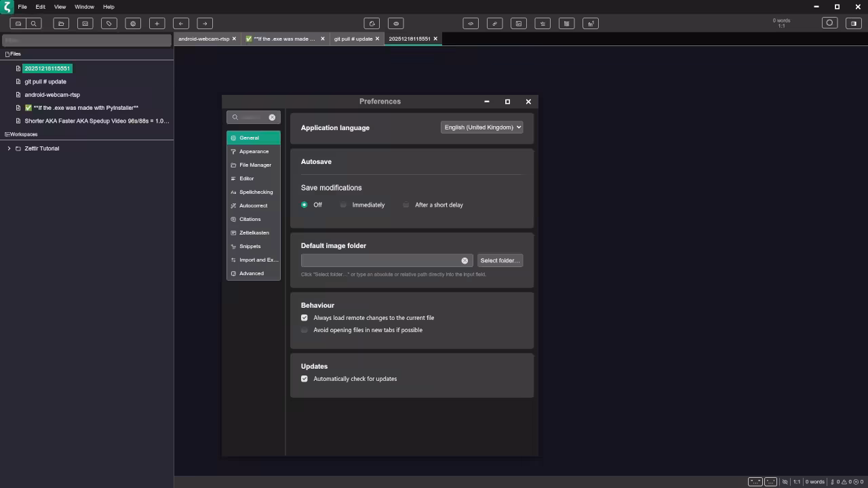Insert an image via the image toolbar icon
The height and width of the screenshot is (488, 868).
[519, 23]
